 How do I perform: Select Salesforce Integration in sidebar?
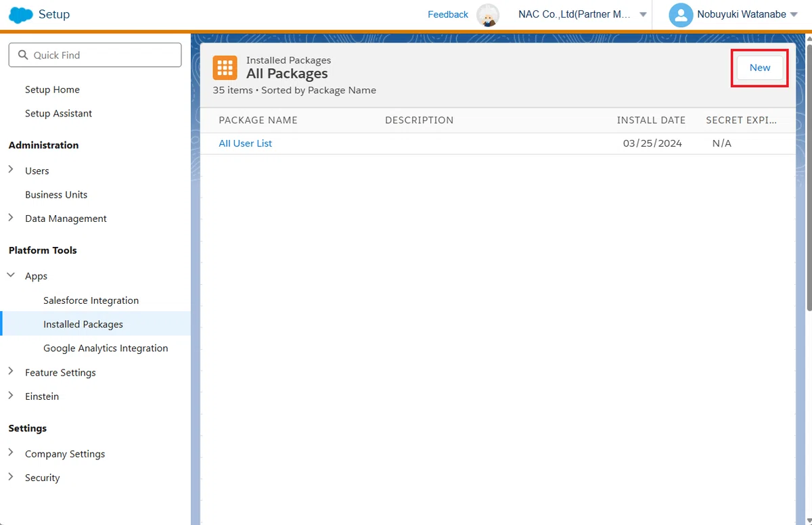coord(91,300)
